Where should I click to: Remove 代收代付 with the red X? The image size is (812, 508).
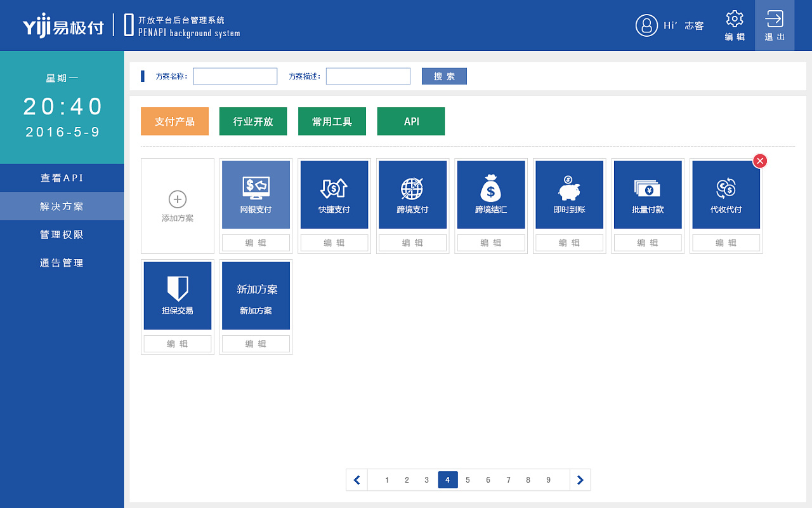760,161
